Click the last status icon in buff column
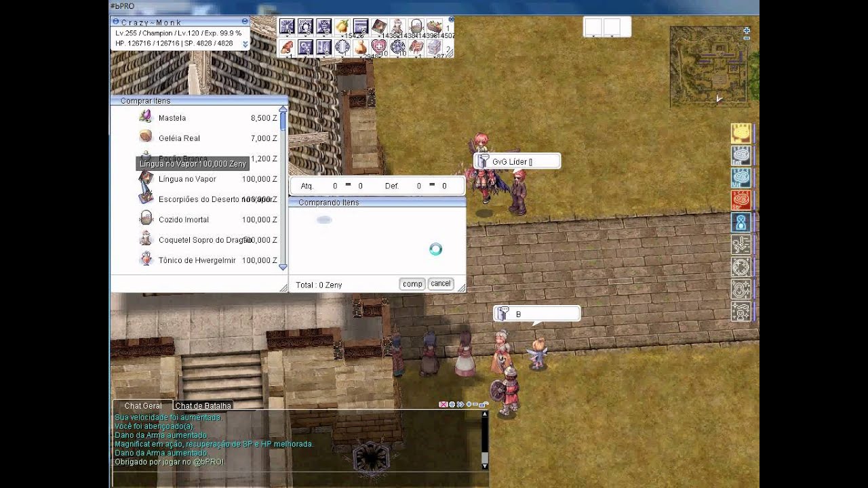Viewport: 868px width, 488px height. tap(741, 311)
